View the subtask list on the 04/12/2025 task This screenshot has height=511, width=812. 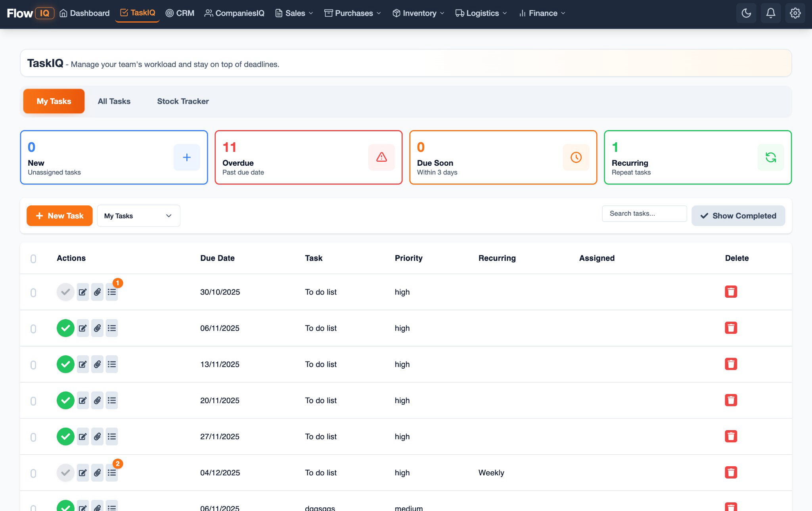point(112,473)
